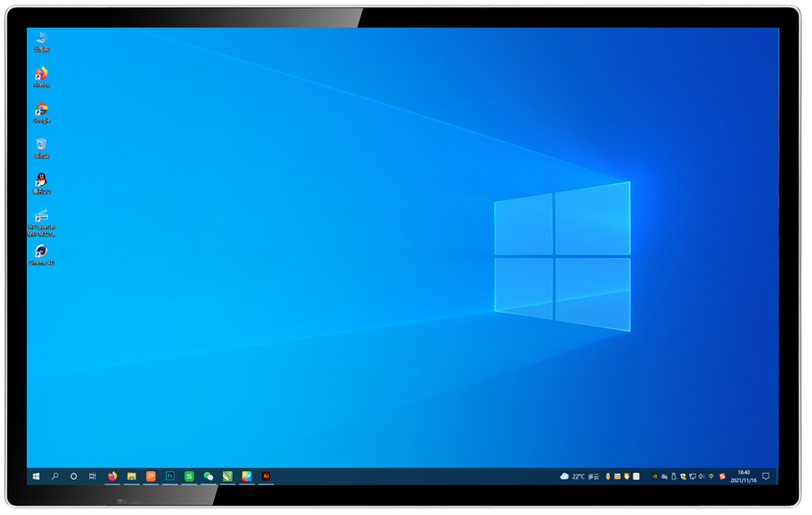Open the Firefox desktop shortcut

(41, 75)
